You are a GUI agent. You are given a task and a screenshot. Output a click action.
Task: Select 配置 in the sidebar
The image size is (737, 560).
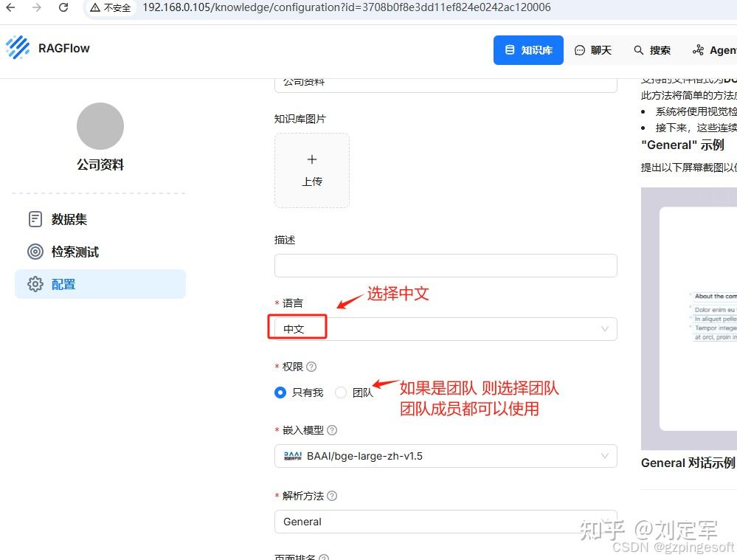(x=63, y=284)
